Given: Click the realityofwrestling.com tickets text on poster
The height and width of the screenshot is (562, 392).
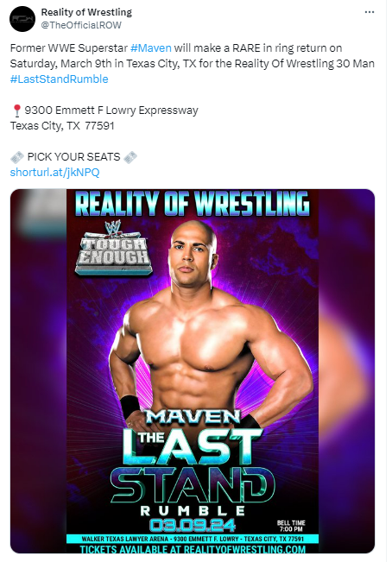Looking at the screenshot, I should pos(193,549).
